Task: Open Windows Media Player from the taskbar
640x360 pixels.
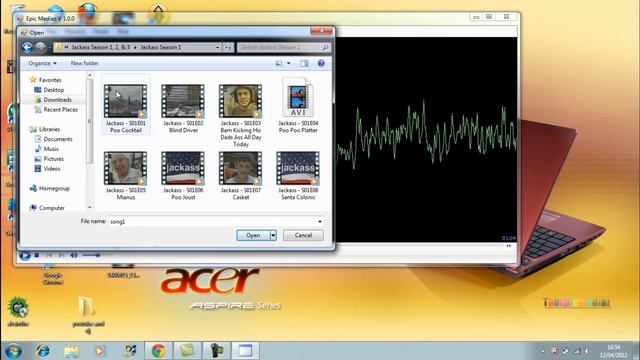Action: (x=100, y=351)
